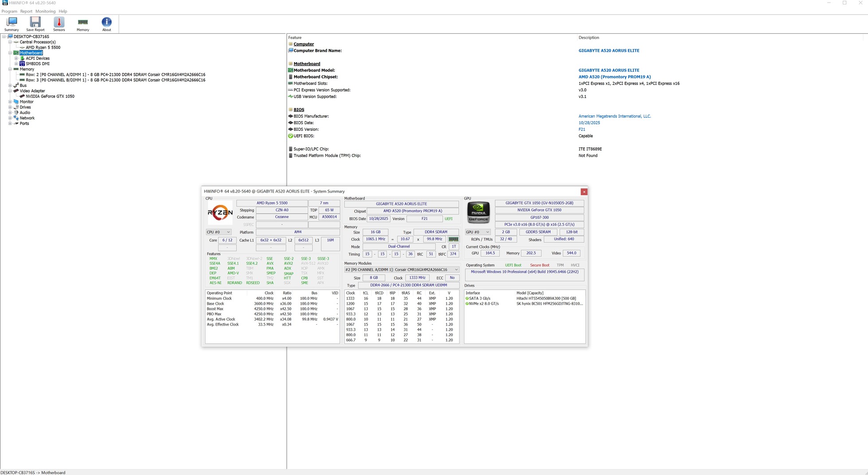868x475 pixels.
Task: Click the Save Report floppy icon
Action: click(35, 22)
